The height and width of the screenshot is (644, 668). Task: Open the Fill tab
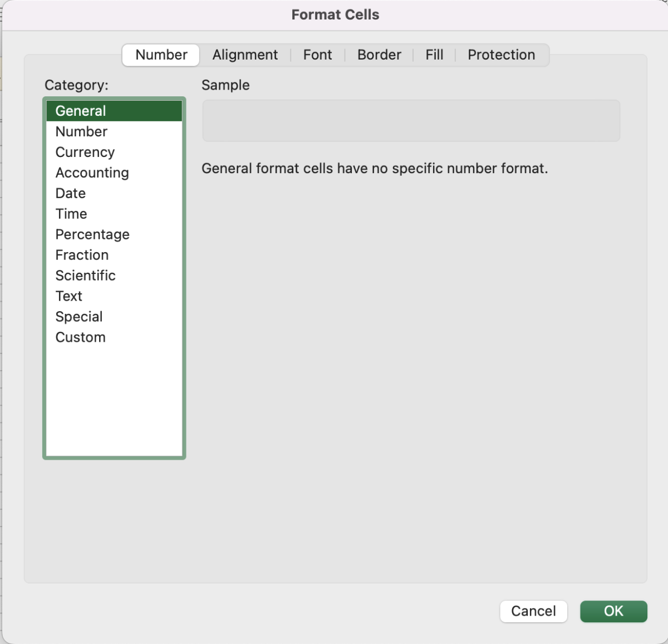(434, 55)
